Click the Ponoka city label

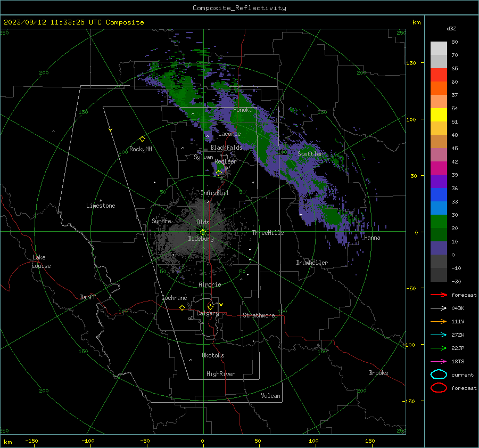click(x=243, y=110)
